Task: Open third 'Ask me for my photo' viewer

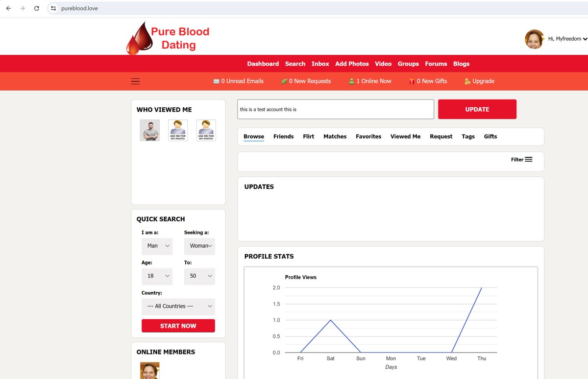Action: [206, 131]
